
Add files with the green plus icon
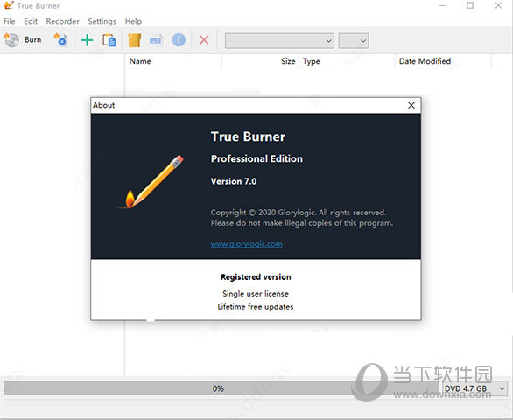pos(87,40)
